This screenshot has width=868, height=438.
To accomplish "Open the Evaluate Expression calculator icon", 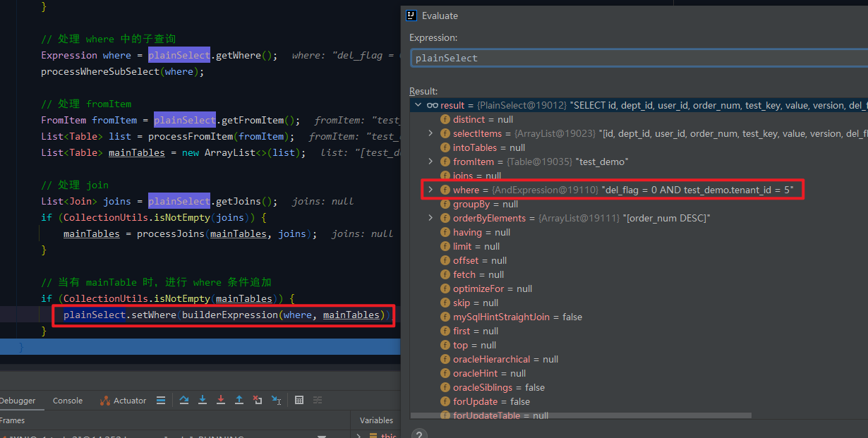I will (x=299, y=400).
